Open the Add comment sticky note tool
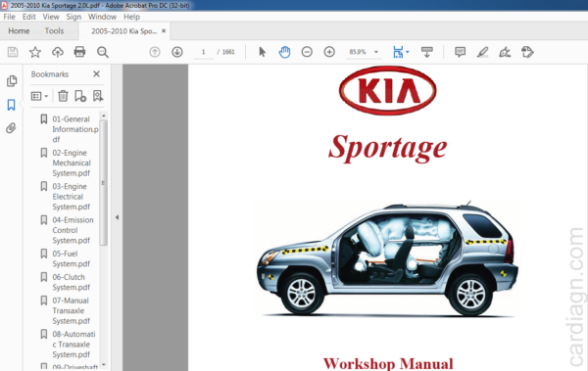Image resolution: width=588 pixels, height=371 pixels. pyautogui.click(x=461, y=52)
